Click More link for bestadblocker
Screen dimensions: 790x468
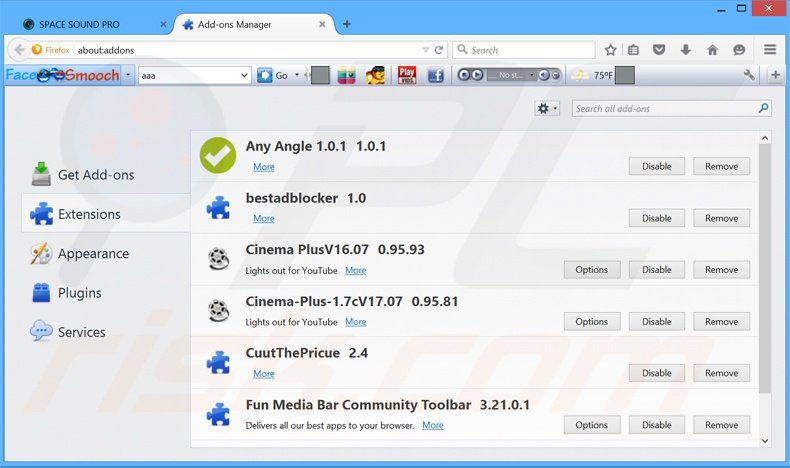pos(264,218)
